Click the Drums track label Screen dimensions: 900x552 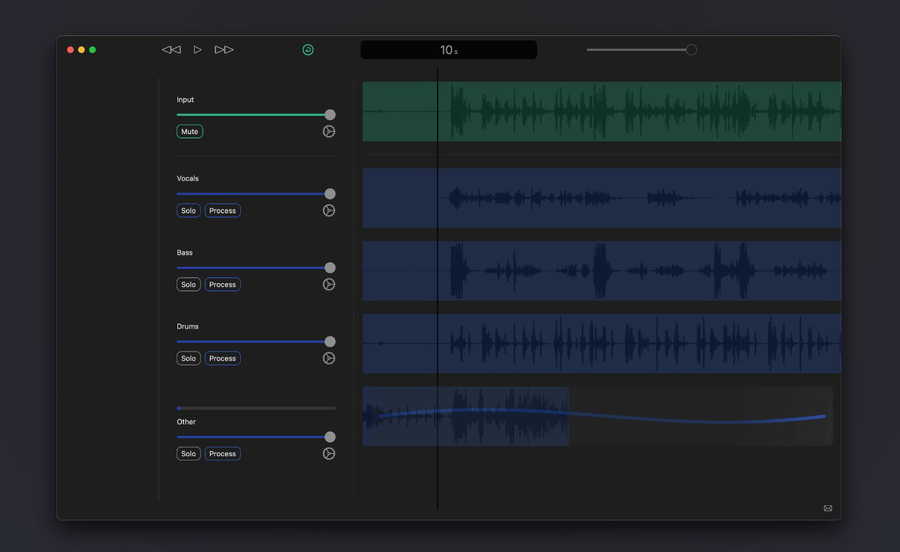(x=187, y=326)
